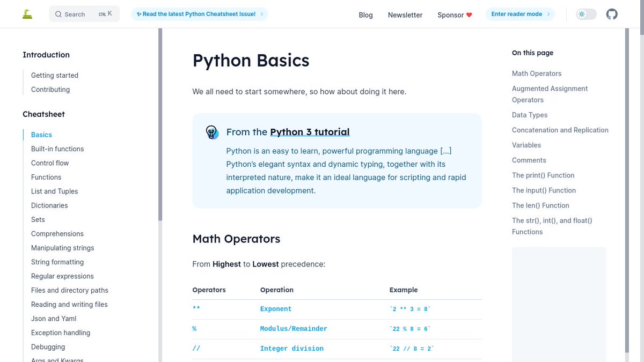
Task: Click the Cheatsheet sidebar heading
Action: pyautogui.click(x=43, y=114)
